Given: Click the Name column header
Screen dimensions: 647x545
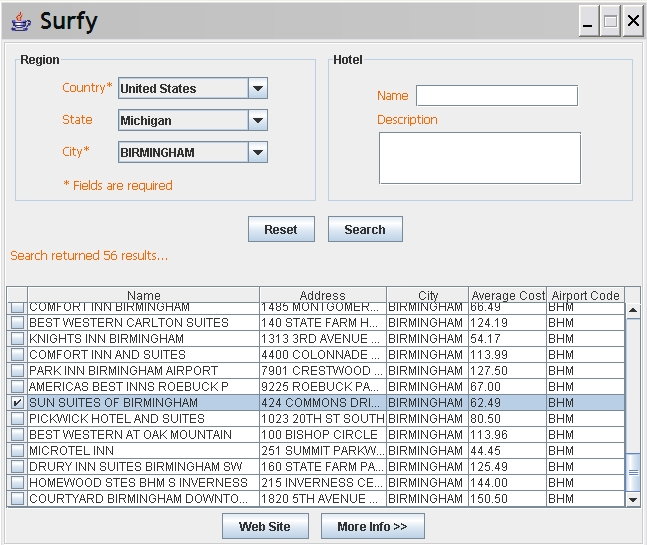Looking at the screenshot, I should pos(144,295).
